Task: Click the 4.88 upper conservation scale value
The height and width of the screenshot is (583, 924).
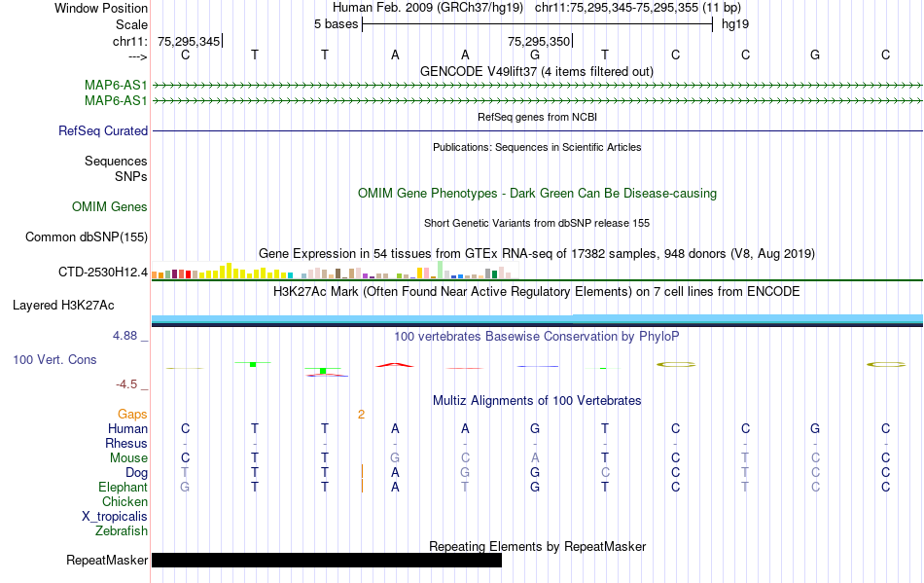Action: 124,336
